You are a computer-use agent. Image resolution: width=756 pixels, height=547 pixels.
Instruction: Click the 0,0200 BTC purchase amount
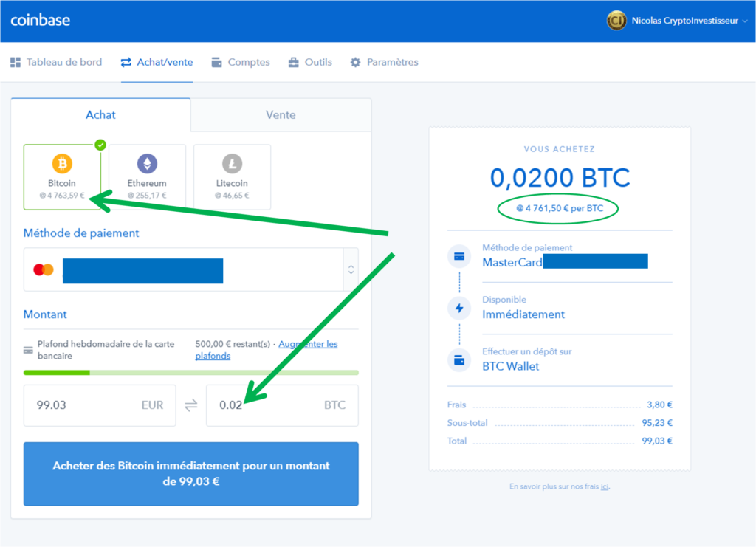(560, 177)
